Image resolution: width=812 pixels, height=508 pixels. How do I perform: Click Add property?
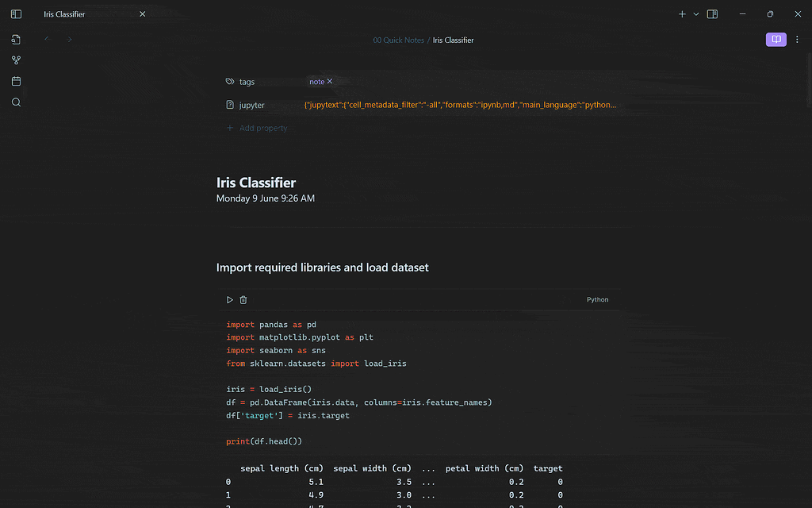pyautogui.click(x=263, y=128)
